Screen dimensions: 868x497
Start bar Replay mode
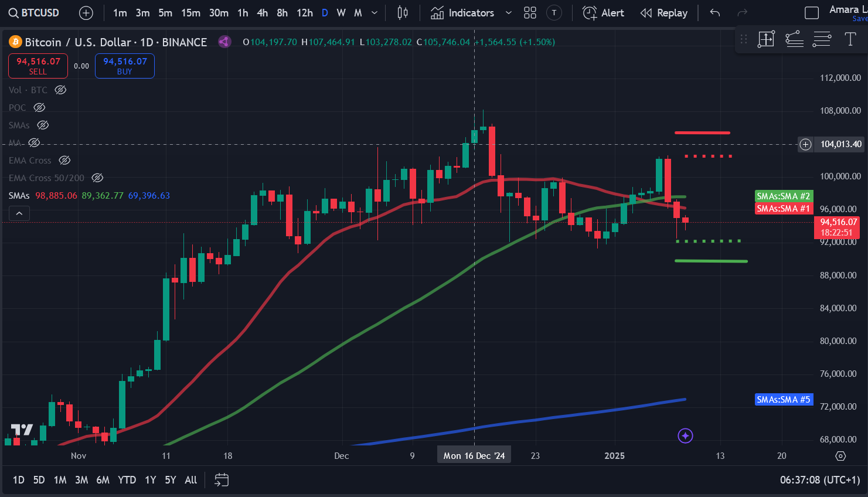664,13
